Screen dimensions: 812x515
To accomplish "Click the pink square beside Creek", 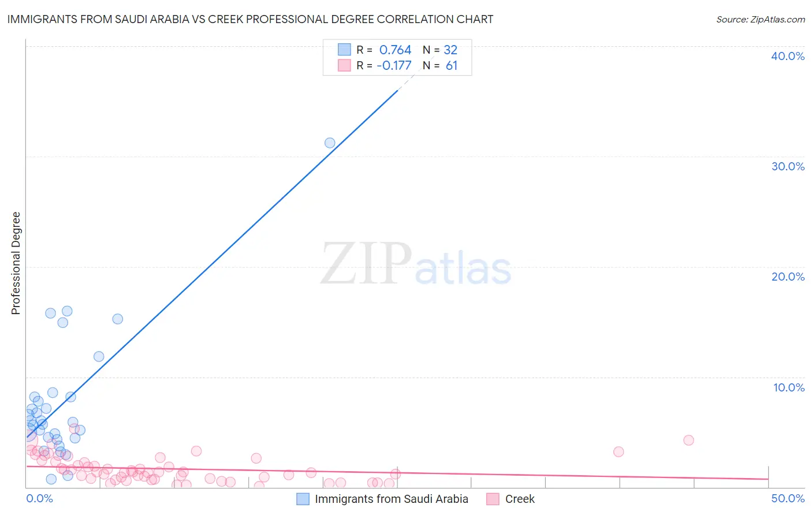I will pyautogui.click(x=493, y=499).
